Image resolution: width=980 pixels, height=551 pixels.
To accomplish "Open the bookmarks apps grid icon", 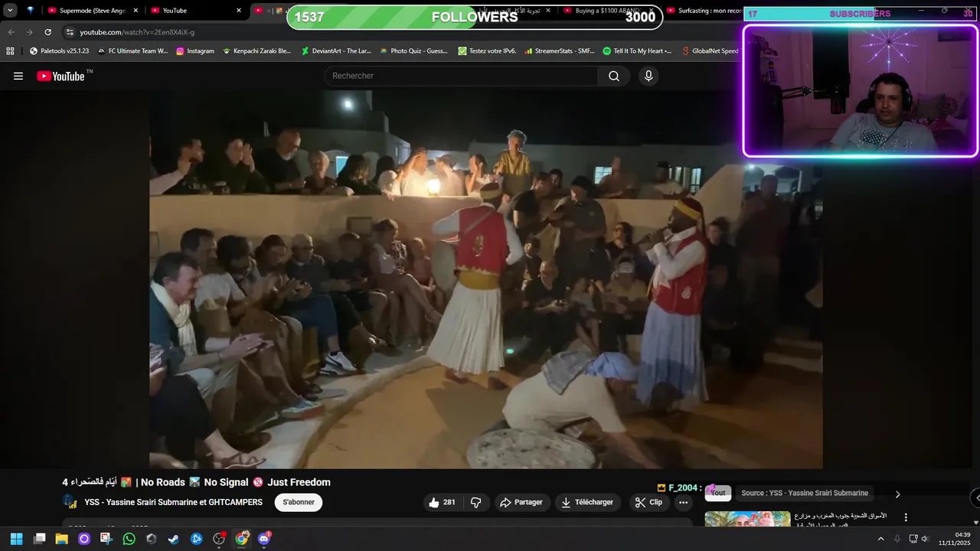I will click(x=10, y=51).
